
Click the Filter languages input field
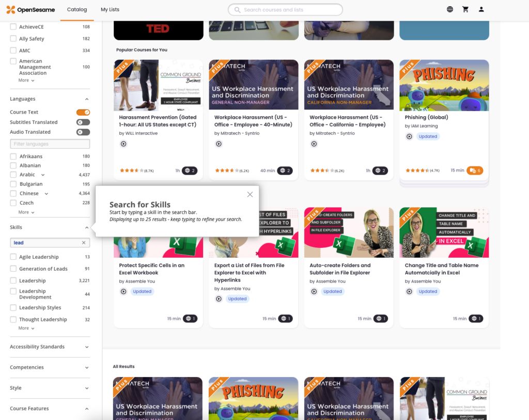(50, 144)
